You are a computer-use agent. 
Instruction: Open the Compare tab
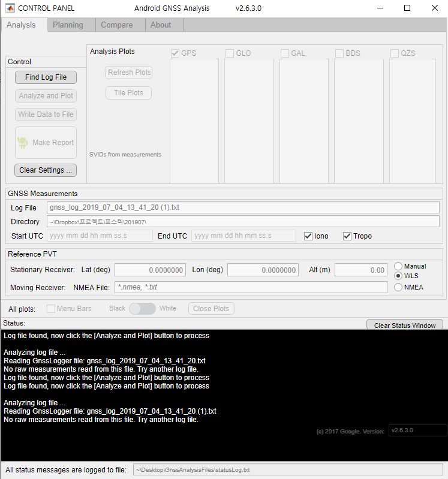(116, 25)
